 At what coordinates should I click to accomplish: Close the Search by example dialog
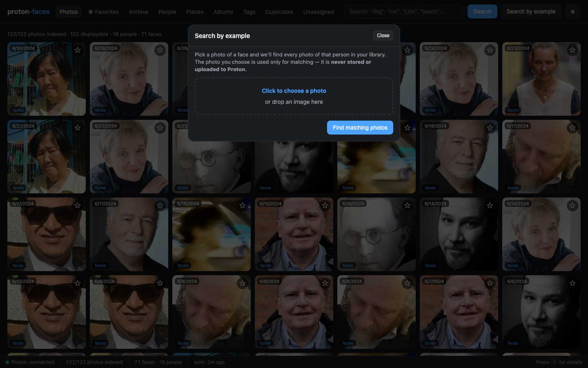[383, 36]
